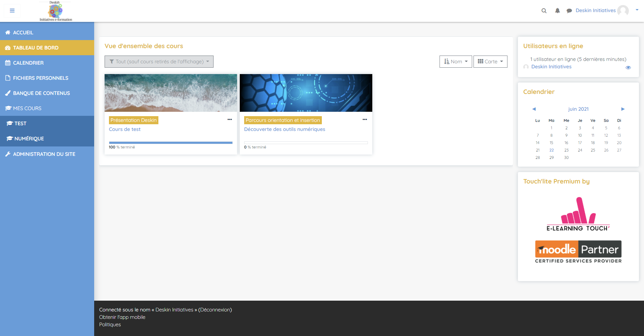Click the ocean wave course thumbnail
This screenshot has height=336, width=644.
tap(171, 93)
